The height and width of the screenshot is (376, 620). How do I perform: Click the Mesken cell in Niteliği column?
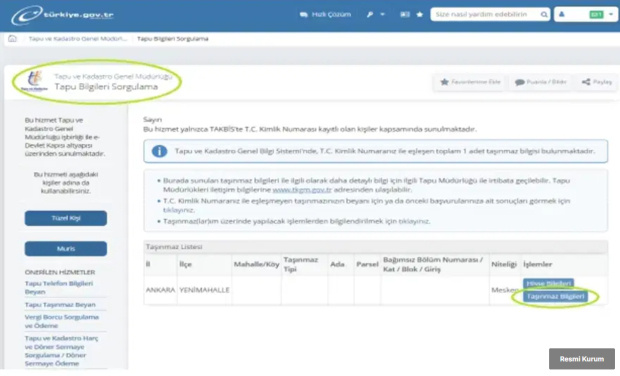point(505,290)
